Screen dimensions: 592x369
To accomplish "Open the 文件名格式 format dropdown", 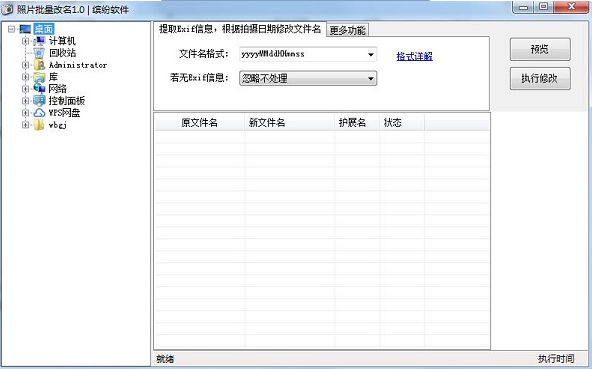I will click(371, 54).
